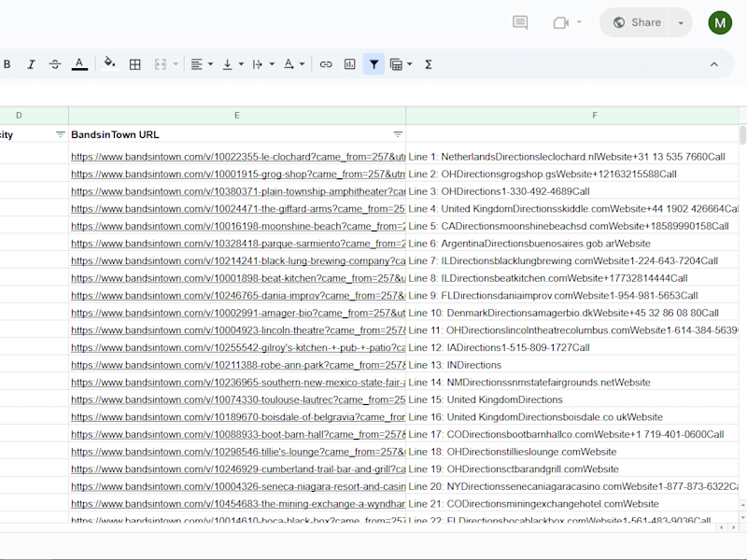Insert a link with the chain icon
This screenshot has height=560, width=747.
(x=326, y=64)
